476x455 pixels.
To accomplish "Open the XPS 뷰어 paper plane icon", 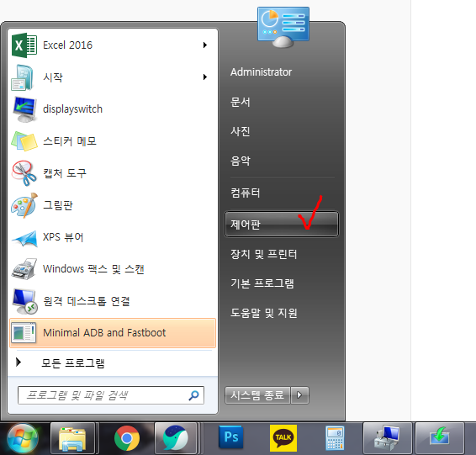I will [24, 239].
